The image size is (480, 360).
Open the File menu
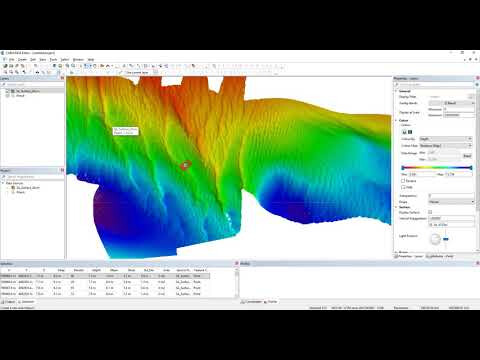(x=11, y=59)
